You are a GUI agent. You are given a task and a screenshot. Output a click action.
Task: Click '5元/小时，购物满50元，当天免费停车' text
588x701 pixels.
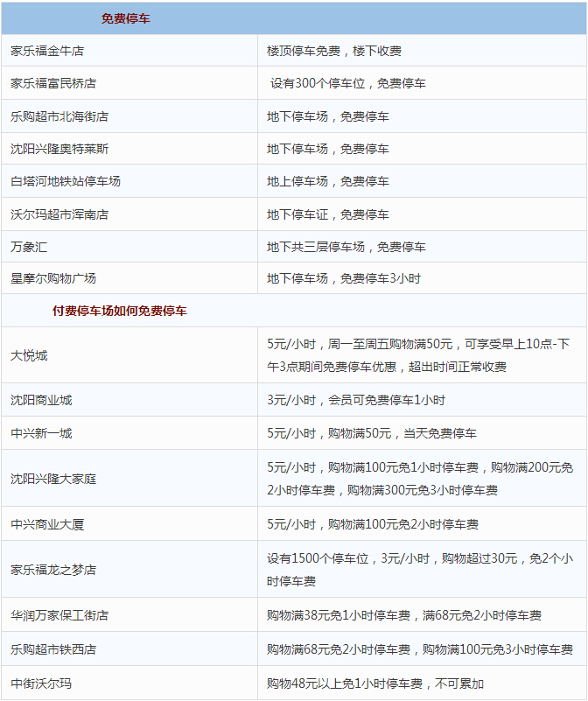pos(372,434)
